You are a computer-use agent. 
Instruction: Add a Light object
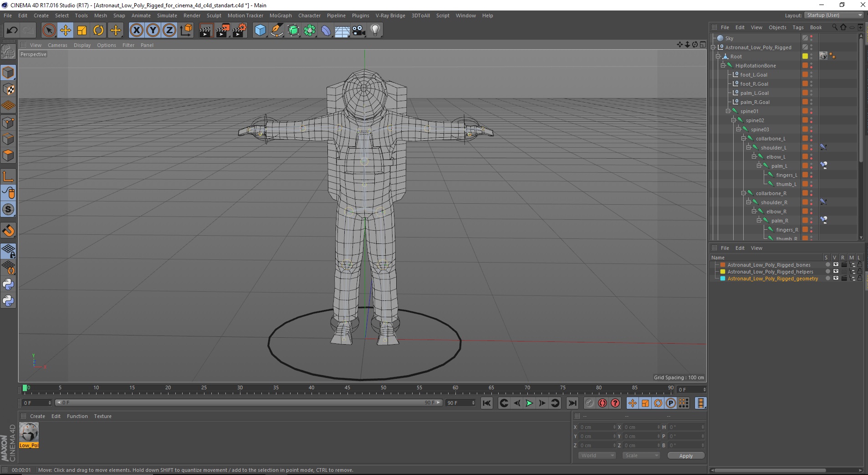click(375, 31)
